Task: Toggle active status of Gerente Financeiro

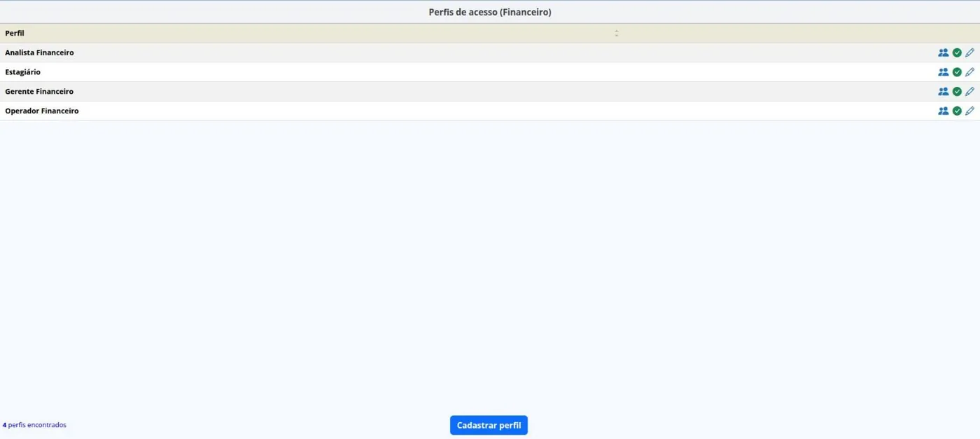Action: coord(957,92)
